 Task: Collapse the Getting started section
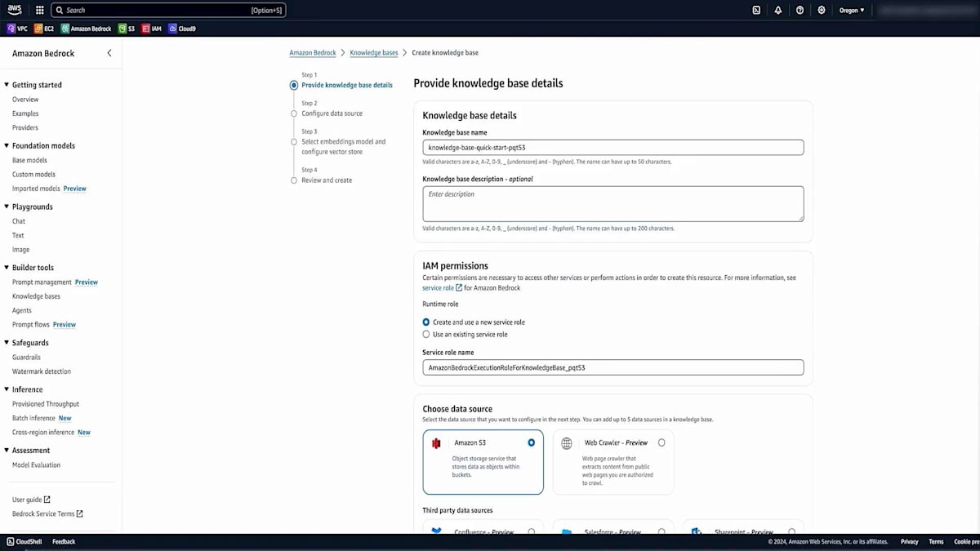tap(7, 85)
